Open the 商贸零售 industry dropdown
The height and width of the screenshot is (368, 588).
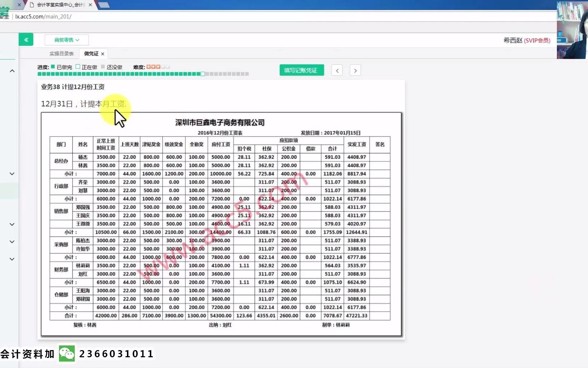pyautogui.click(x=67, y=40)
